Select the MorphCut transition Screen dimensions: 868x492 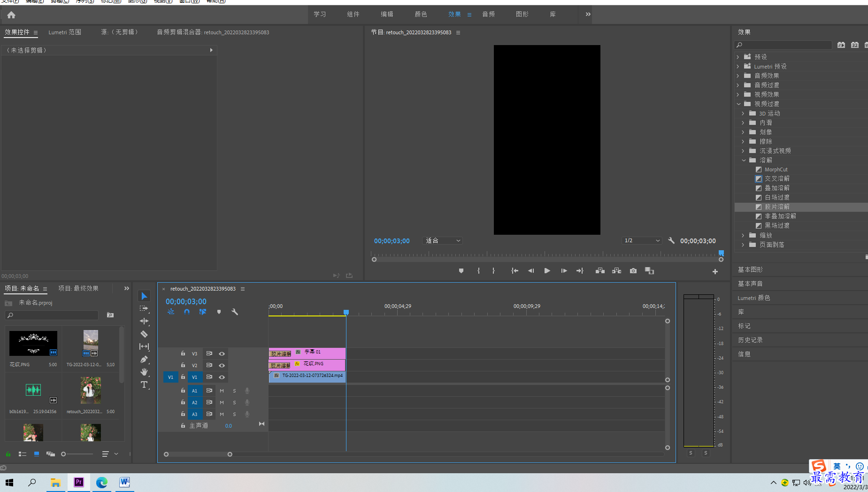tap(776, 169)
